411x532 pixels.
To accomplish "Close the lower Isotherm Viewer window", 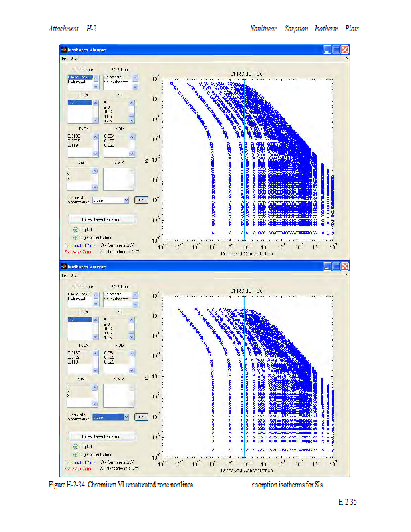I will pyautogui.click(x=345, y=267).
